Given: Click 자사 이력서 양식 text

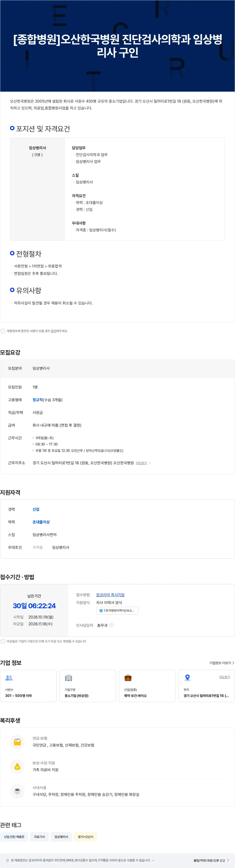Looking at the screenshot, I should [x=109, y=602].
